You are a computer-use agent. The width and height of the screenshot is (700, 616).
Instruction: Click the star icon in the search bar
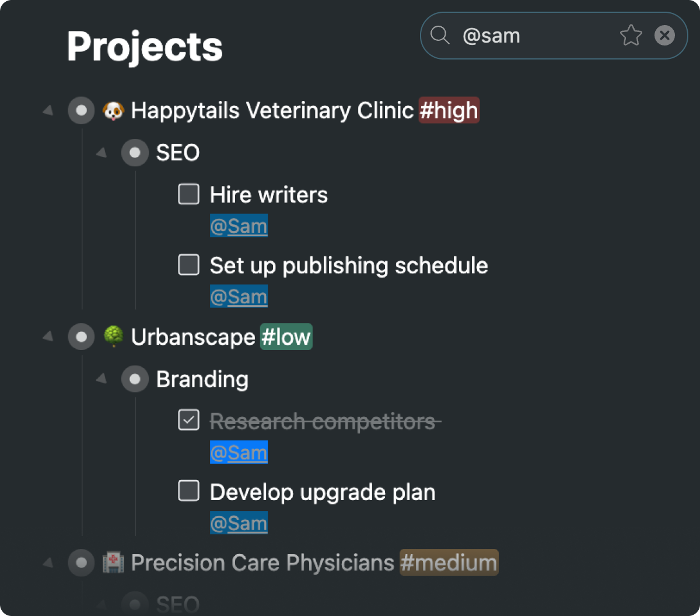click(x=631, y=35)
